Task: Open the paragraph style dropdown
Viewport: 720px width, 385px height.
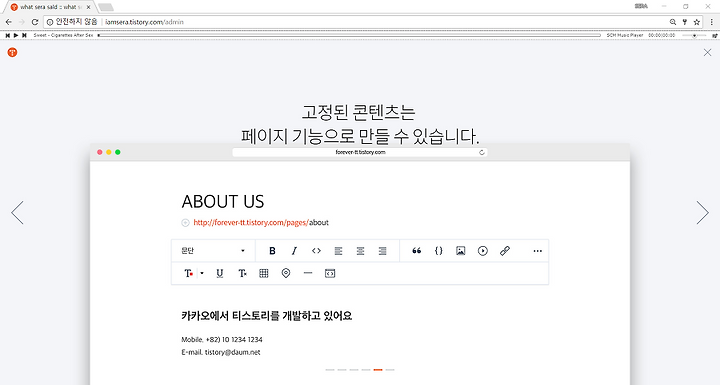Action: [x=213, y=251]
